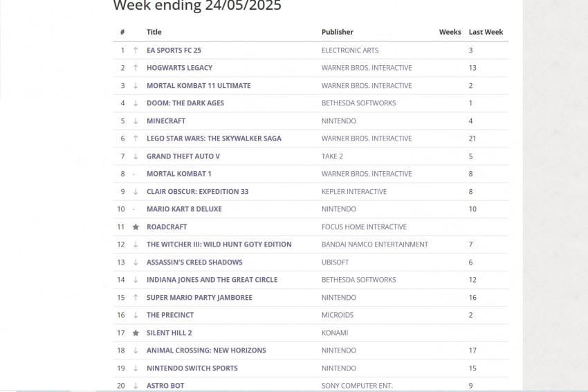The height and width of the screenshot is (392, 588).
Task: Click the Weeks column header
Action: tap(450, 32)
